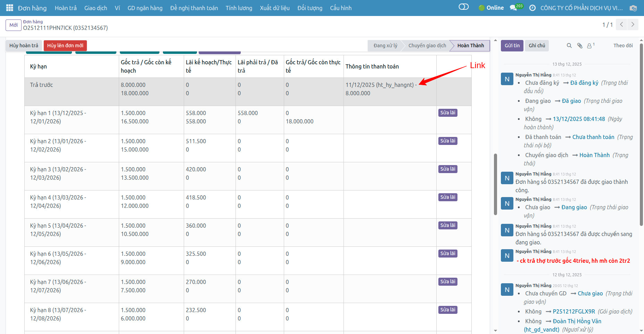The image size is (644, 334).
Task: Search messages in the chatter panel
Action: click(569, 46)
